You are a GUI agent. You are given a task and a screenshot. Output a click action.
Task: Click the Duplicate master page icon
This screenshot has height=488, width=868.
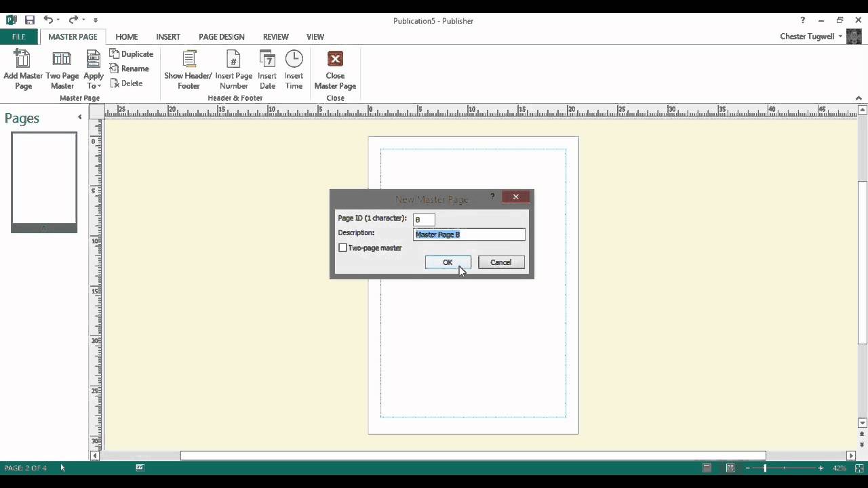(x=132, y=54)
